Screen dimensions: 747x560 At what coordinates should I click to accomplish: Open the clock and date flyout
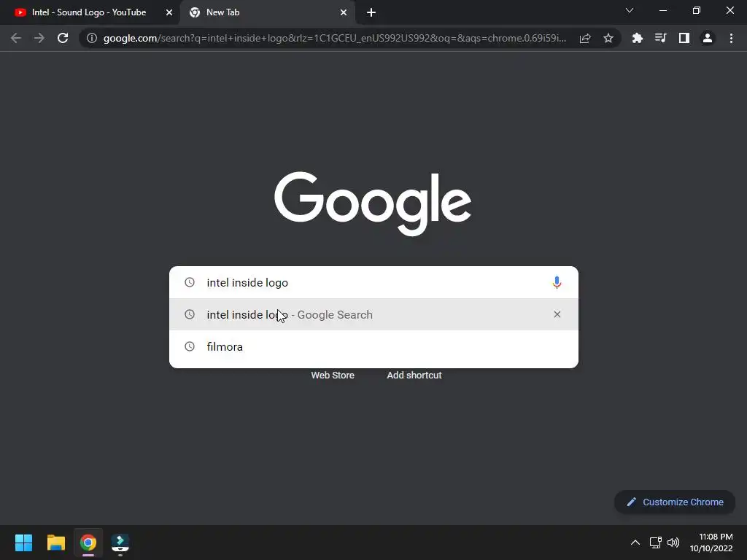pos(711,542)
